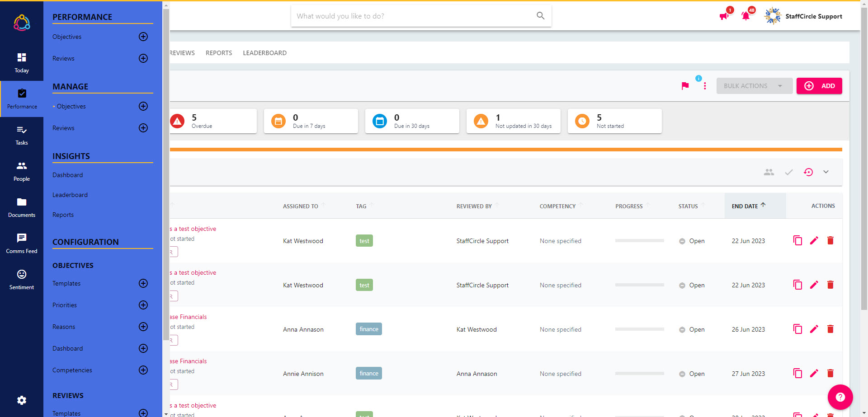This screenshot has width=868, height=417.
Task: Switch to the Leaderboard tab
Action: 264,53
